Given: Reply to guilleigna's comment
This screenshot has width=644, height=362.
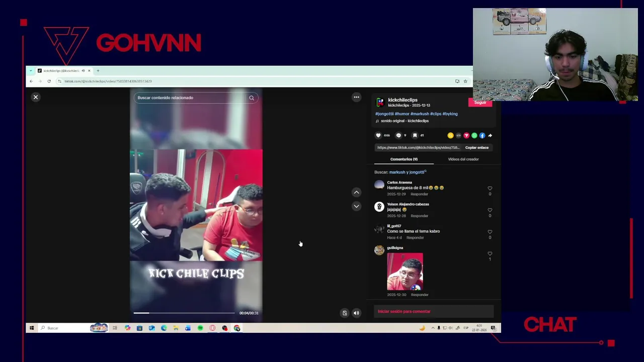Looking at the screenshot, I should click(419, 295).
